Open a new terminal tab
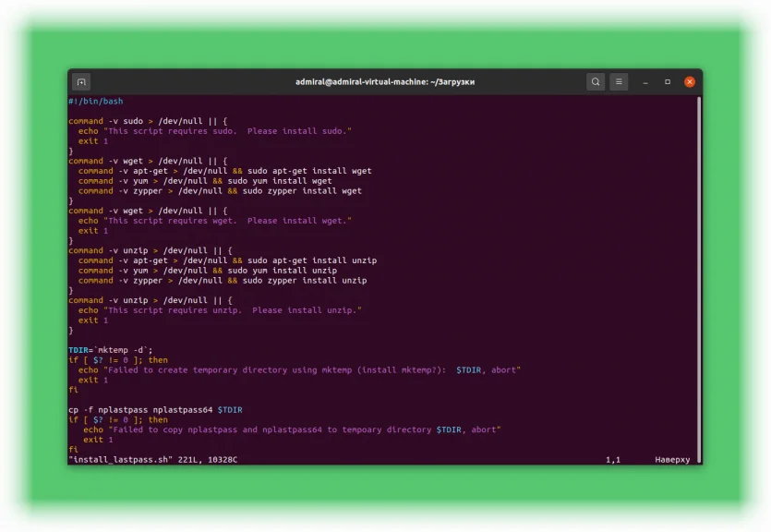The height and width of the screenshot is (532, 771). (81, 81)
